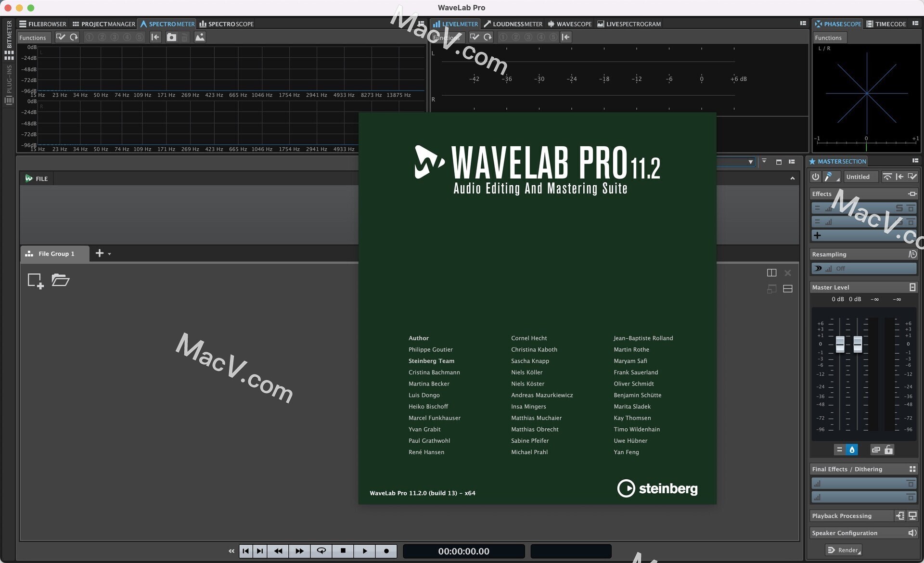The width and height of the screenshot is (924, 563).
Task: Click the Playback Processing monitor icon
Action: tap(912, 515)
